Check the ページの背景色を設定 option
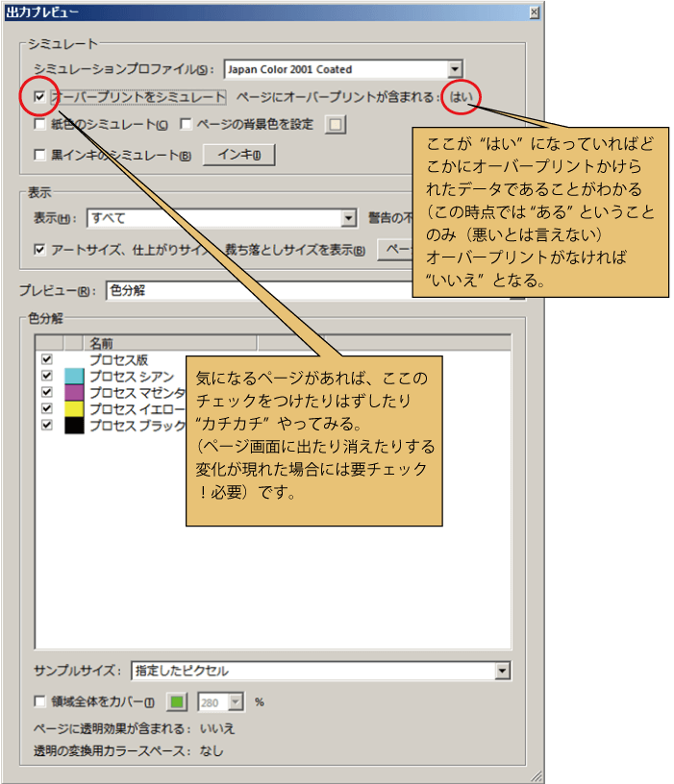This screenshot has height=784, width=674. click(x=187, y=124)
